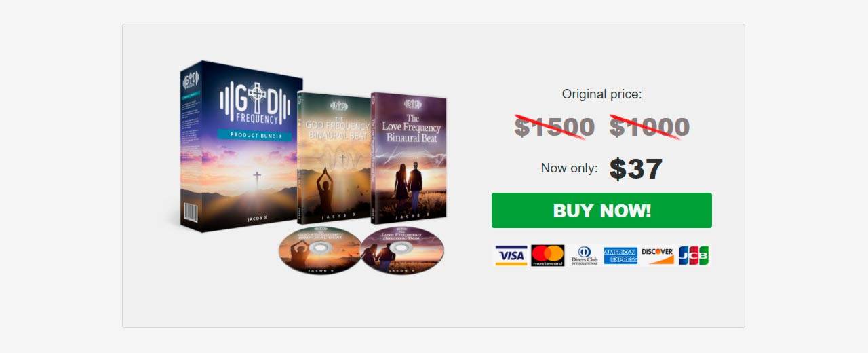Choose the JCB payment icon
Viewport: 868px width, 353px height.
click(x=693, y=255)
